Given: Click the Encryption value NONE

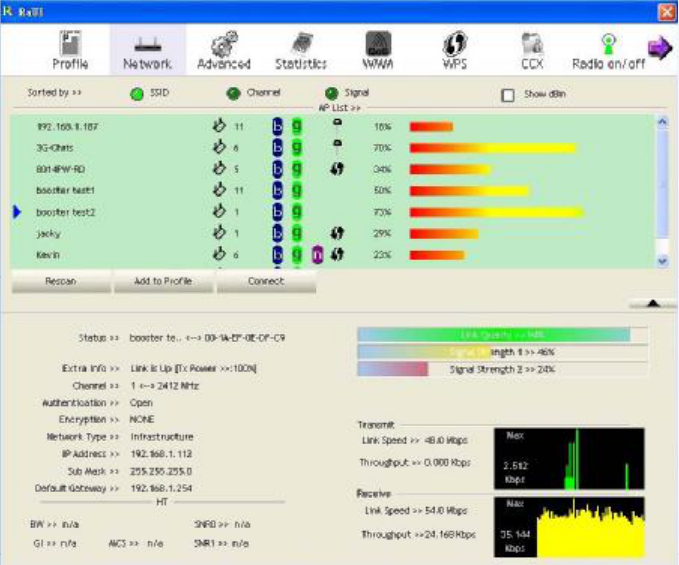Looking at the screenshot, I should pyautogui.click(x=142, y=419).
